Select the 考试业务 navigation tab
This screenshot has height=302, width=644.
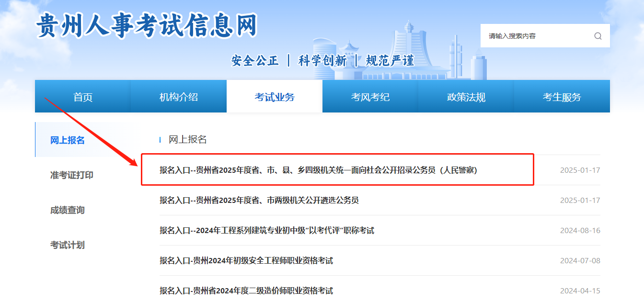275,97
